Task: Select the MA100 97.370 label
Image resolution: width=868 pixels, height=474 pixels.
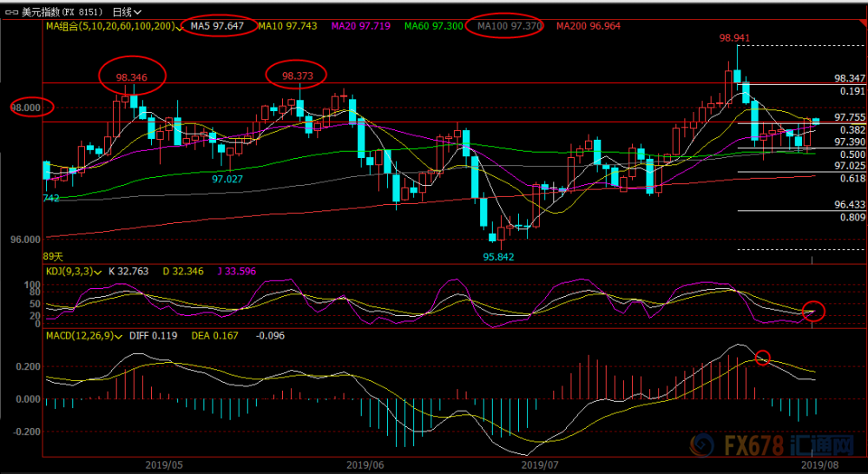Action: coord(504,25)
